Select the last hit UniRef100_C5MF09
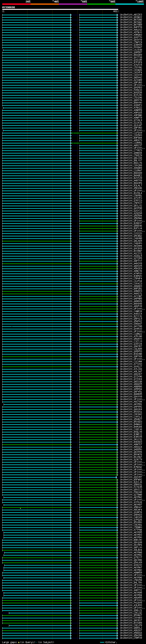The image size is (146, 644). 131,638
